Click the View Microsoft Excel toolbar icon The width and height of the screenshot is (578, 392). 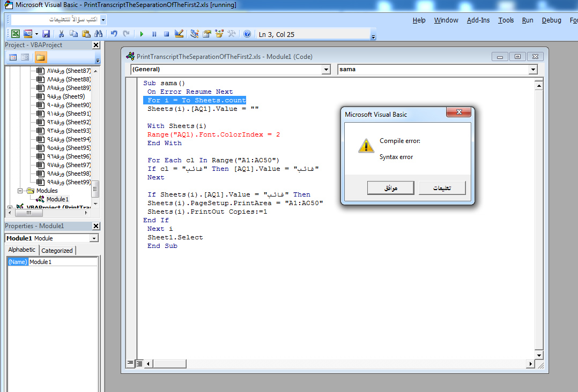click(16, 34)
